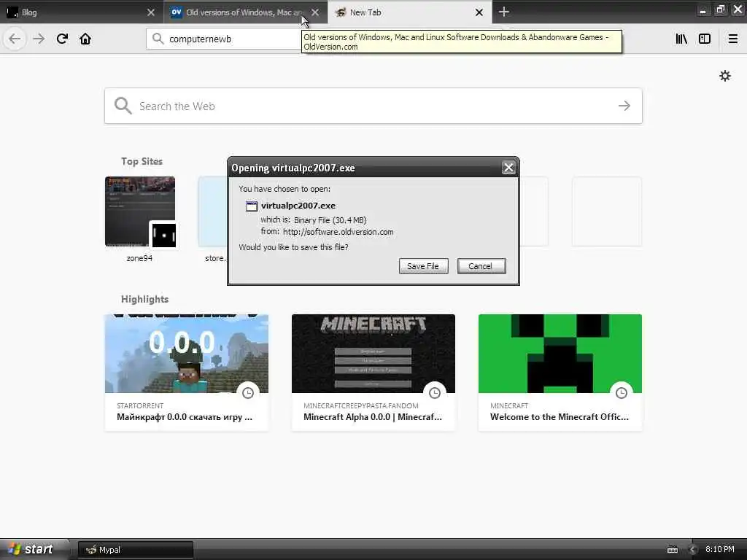Minimize the browser window
The height and width of the screenshot is (560, 747).
tap(703, 10)
